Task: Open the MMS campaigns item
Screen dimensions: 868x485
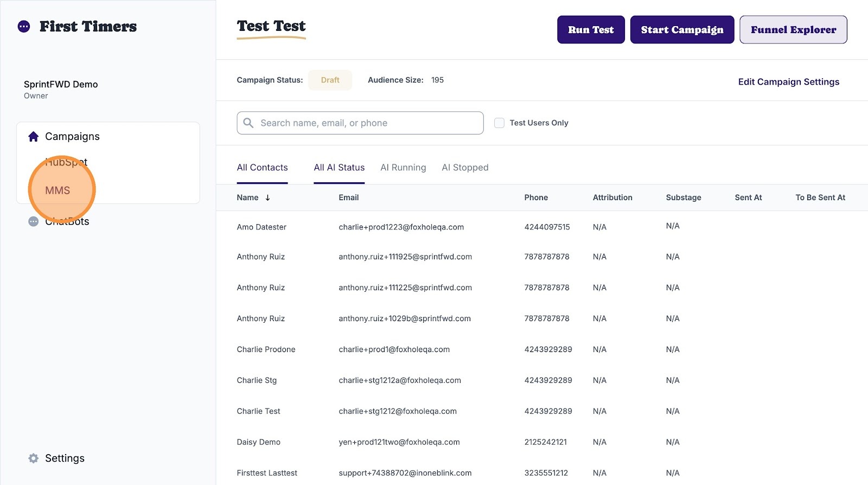Action: (58, 190)
